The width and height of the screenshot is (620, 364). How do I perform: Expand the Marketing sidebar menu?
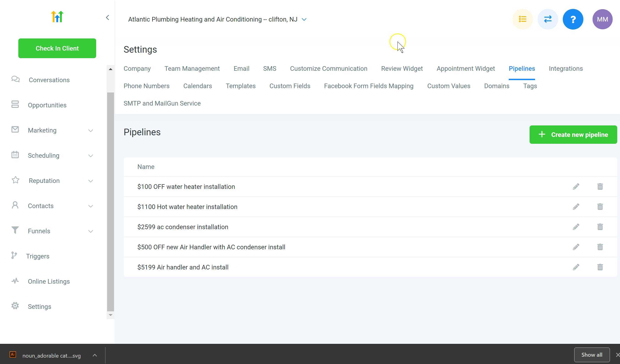pos(90,130)
